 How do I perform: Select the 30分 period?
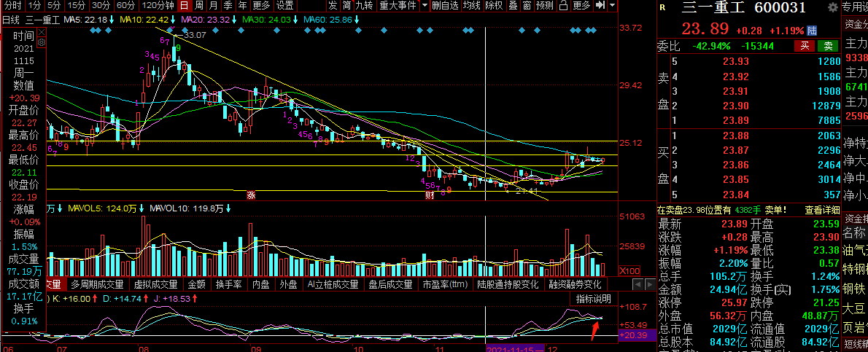101,6
